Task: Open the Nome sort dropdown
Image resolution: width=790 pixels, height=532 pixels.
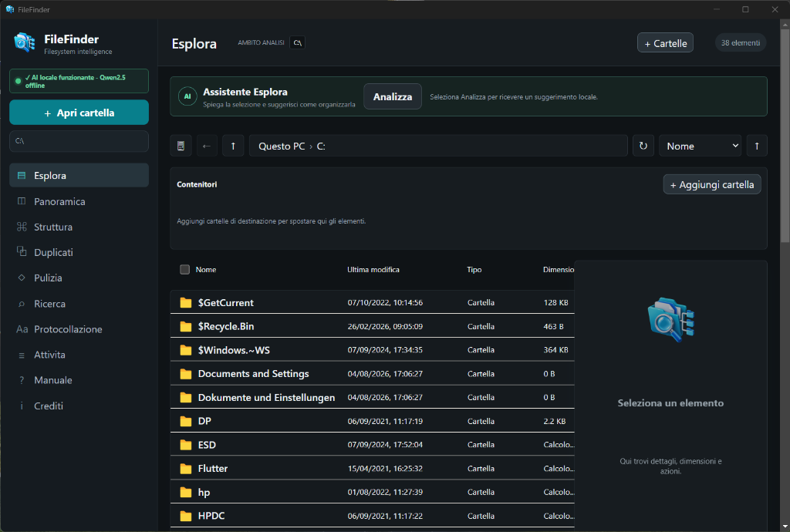Action: click(701, 146)
